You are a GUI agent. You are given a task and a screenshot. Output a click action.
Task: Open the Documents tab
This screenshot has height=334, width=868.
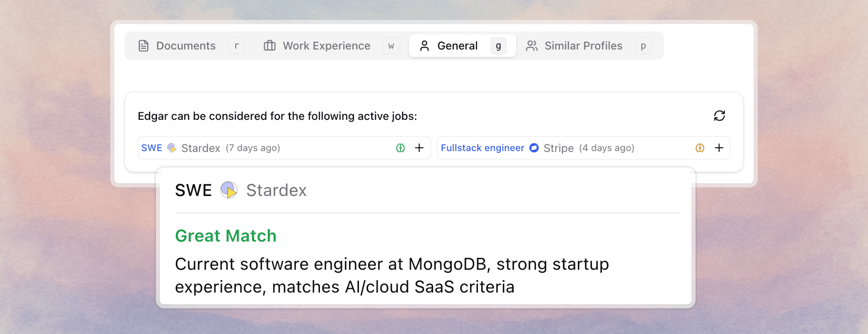(186, 46)
